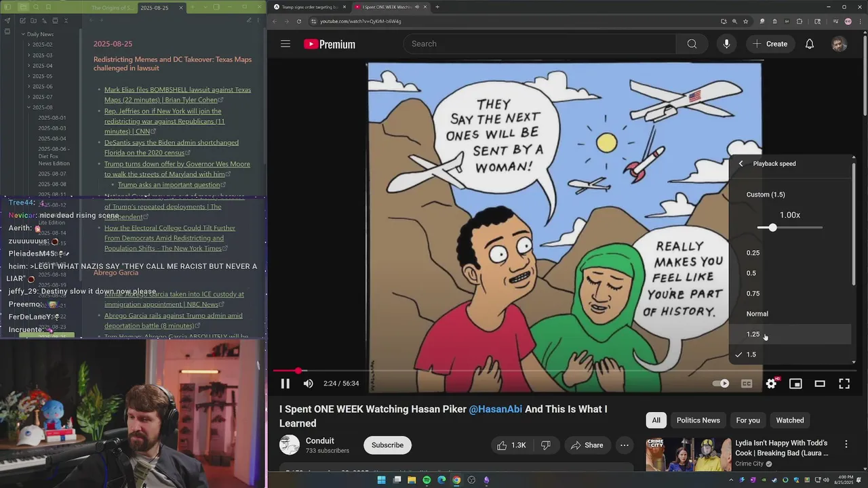Adjust the custom playback speed slider
This screenshot has height=488, width=868.
(790, 228)
